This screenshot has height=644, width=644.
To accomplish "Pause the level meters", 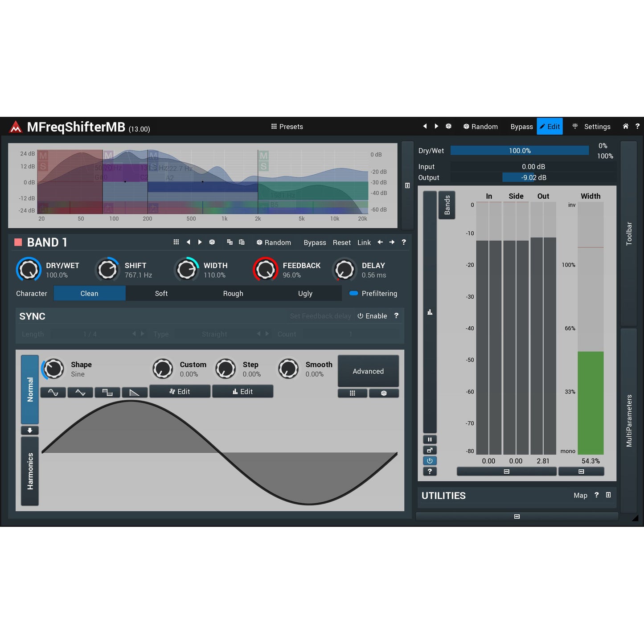I will tap(430, 439).
